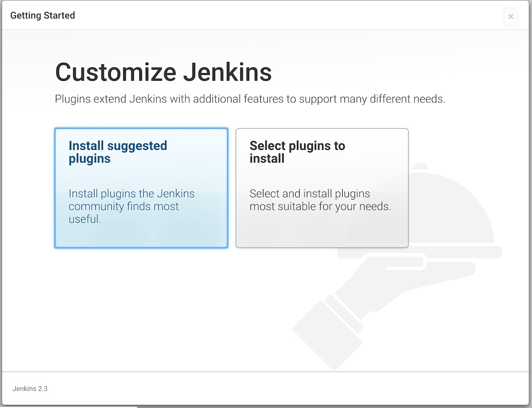Click the "Select plugins to install" bold title
Image resolution: width=532 pixels, height=408 pixels.
297,152
